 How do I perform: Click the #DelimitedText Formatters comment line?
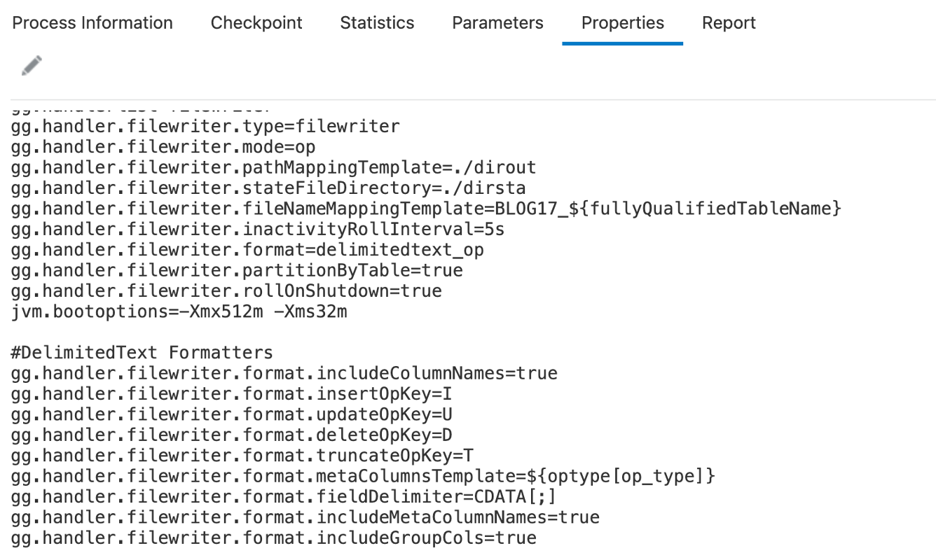142,353
